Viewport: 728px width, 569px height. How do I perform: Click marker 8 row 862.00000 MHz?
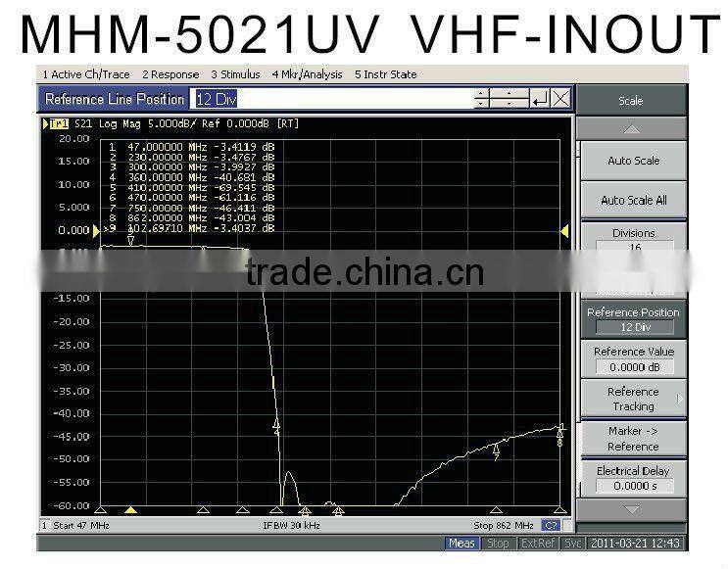(x=191, y=217)
